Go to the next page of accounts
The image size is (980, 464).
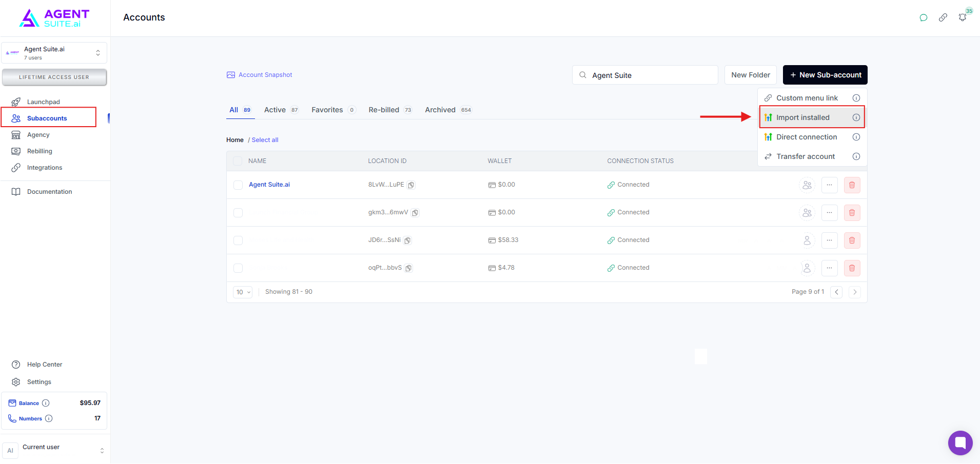point(855,292)
